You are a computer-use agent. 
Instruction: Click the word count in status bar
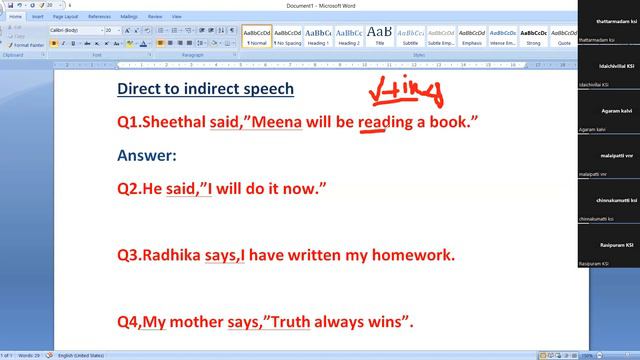click(x=29, y=356)
